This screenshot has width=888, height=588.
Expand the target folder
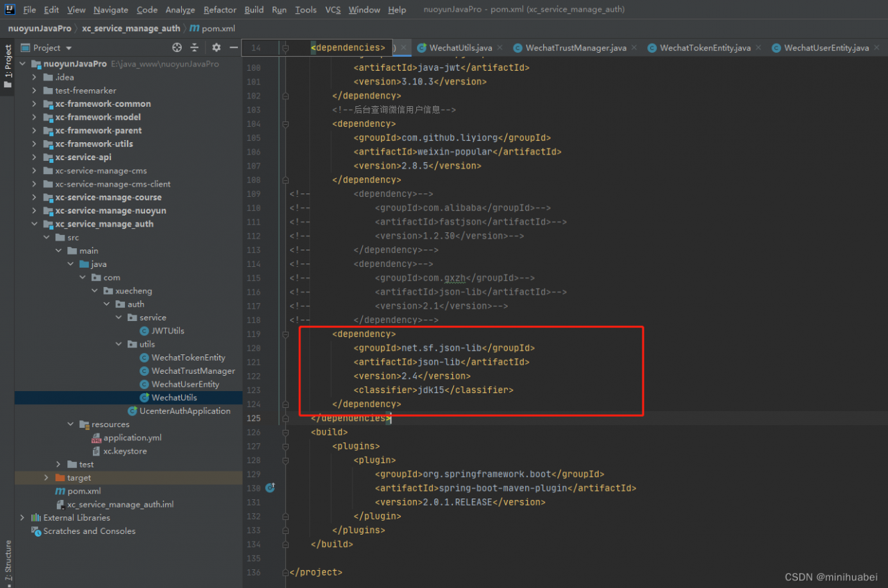point(46,478)
